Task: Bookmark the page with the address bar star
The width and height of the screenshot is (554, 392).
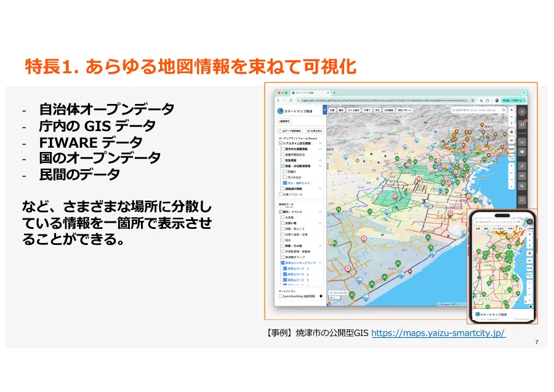Action: coord(473,101)
